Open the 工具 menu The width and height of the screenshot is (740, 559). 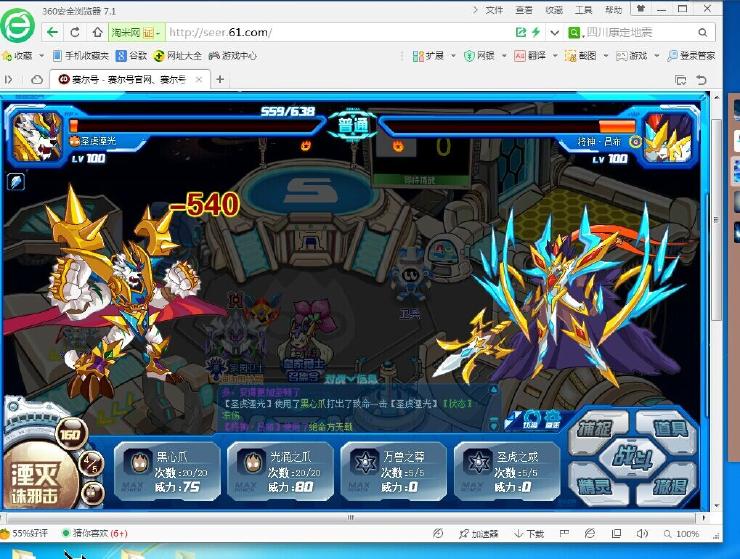coord(583,10)
